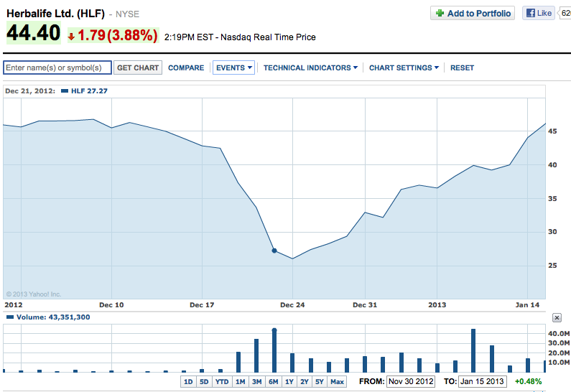Select the 5D time range
Viewport: 571px width, 392px height.
pos(204,382)
